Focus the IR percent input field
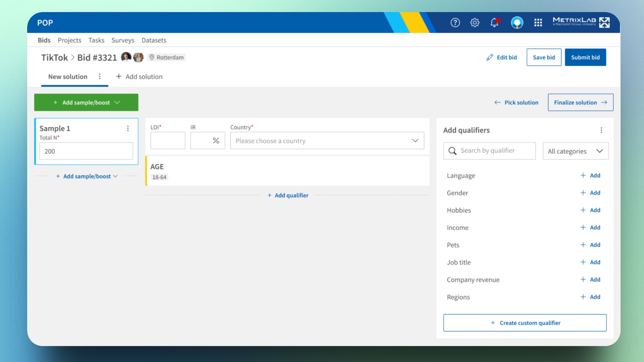Image resolution: width=644 pixels, height=362 pixels. (x=208, y=140)
